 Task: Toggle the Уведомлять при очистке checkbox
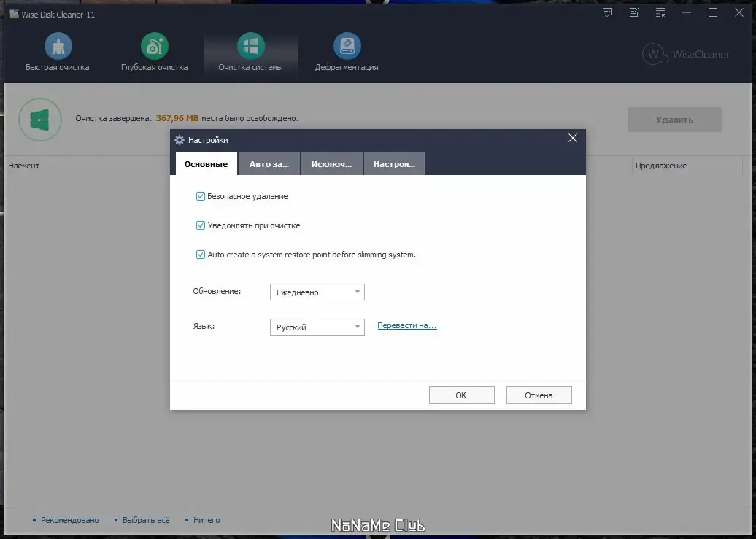[x=201, y=225]
